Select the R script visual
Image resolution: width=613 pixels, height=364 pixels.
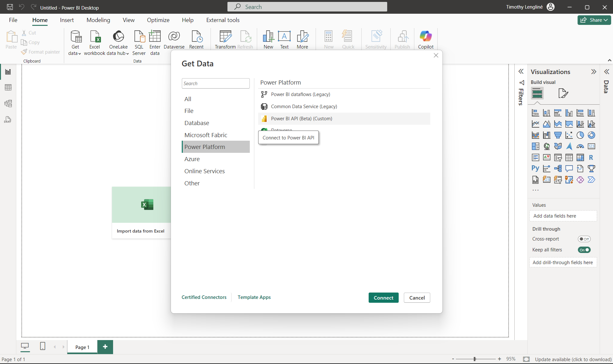[x=591, y=158]
